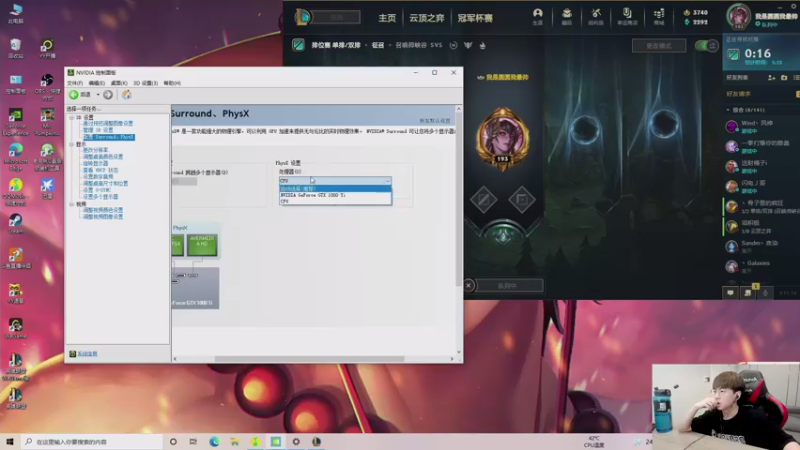This screenshot has width=800, height=450.
Task: Click the second position diamond slot
Action: [521, 199]
